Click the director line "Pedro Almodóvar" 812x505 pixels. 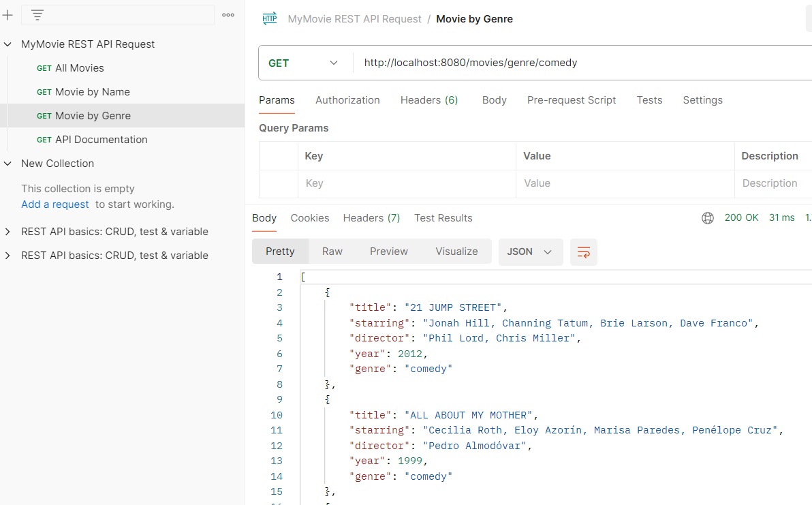[x=441, y=446]
